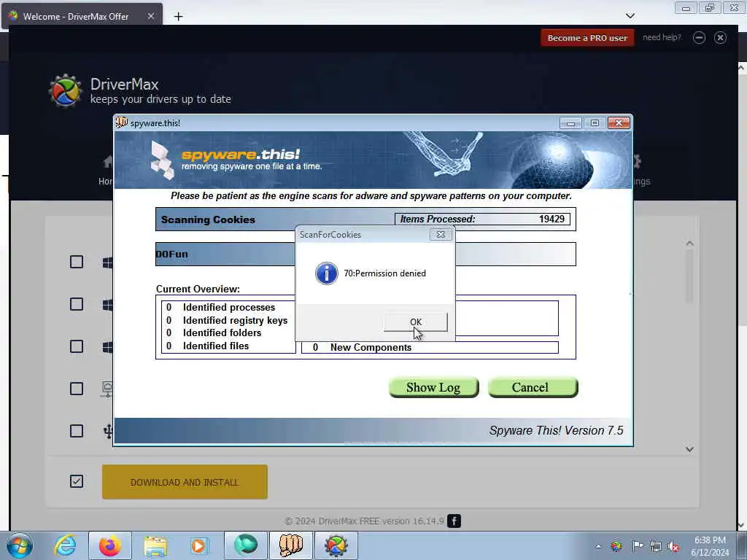
Task: Click the Items Processed value field
Action: tap(483, 219)
